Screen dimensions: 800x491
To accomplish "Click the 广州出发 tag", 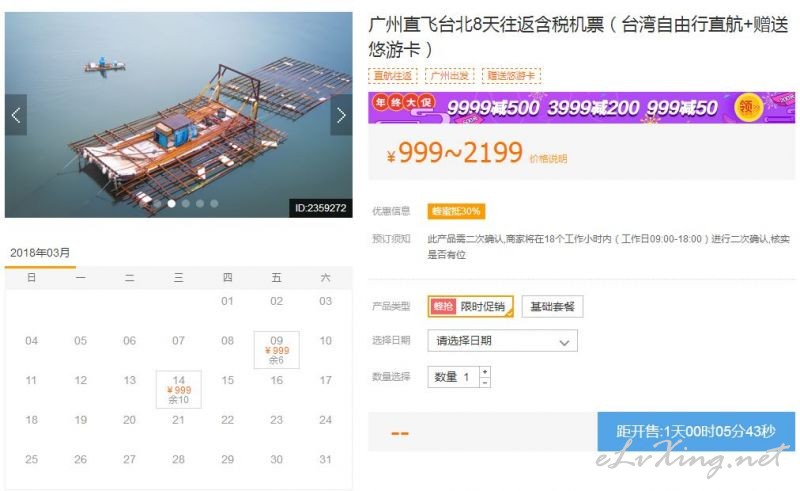I will click(451, 76).
